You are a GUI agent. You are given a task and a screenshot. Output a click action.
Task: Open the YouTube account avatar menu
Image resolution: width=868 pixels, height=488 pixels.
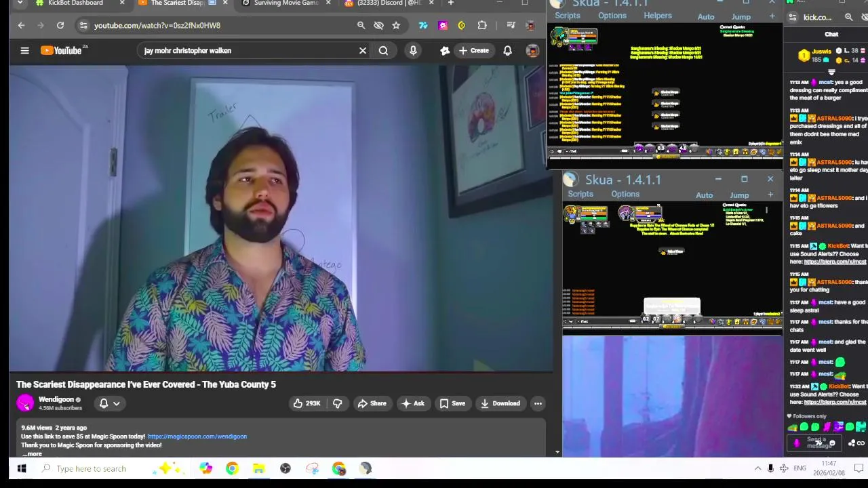(532, 50)
